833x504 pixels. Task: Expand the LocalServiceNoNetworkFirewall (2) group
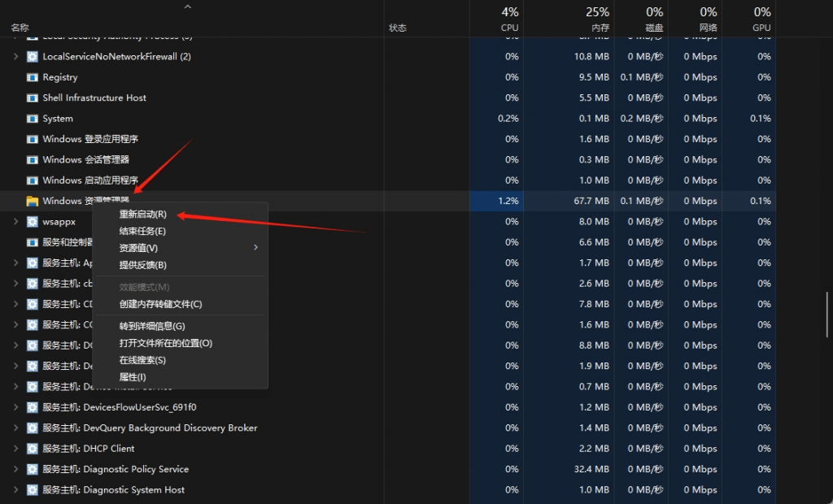[16, 56]
